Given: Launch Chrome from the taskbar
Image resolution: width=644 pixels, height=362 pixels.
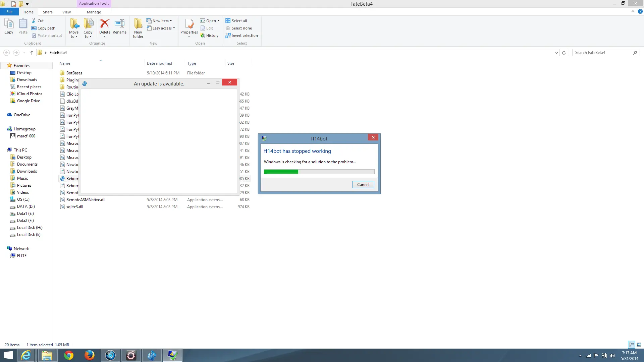Looking at the screenshot, I should [x=69, y=355].
